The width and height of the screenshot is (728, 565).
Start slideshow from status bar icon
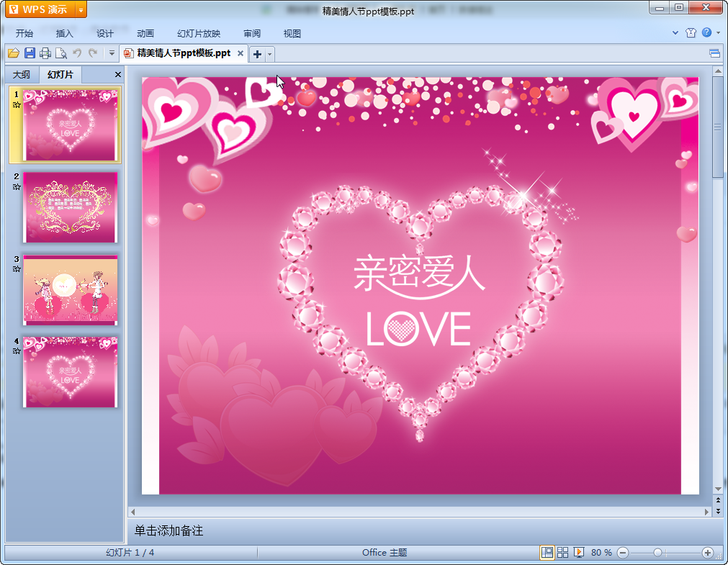(x=578, y=553)
